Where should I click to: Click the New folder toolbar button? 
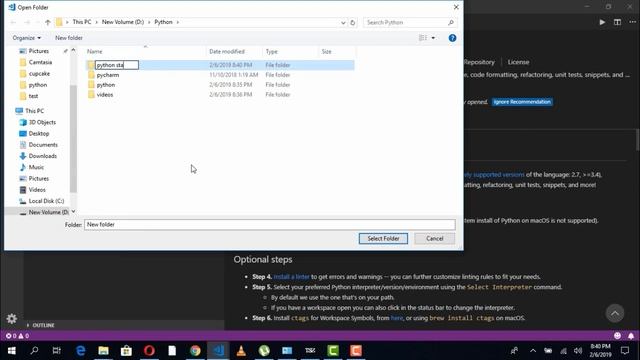coord(69,38)
